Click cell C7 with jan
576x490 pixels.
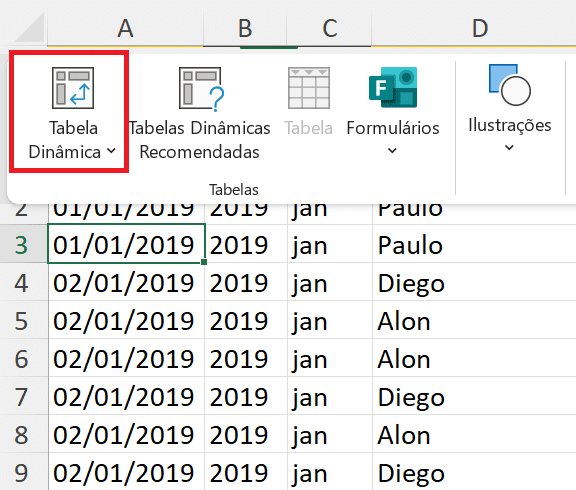click(330, 397)
